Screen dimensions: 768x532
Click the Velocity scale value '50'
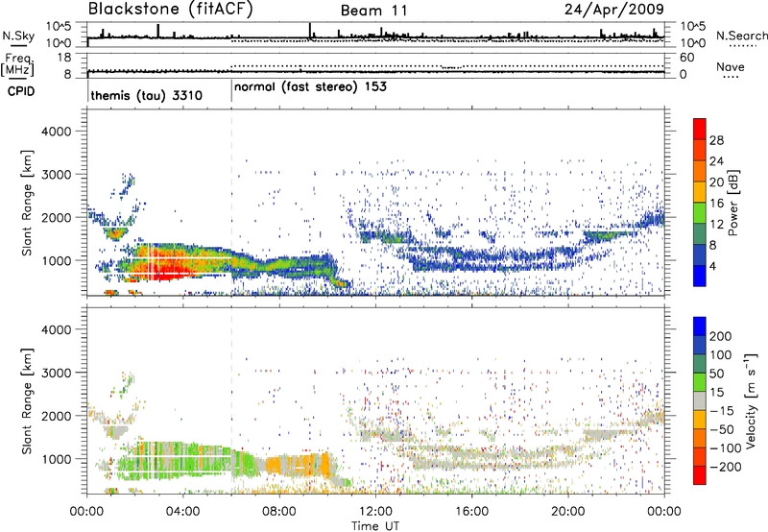tap(716, 374)
